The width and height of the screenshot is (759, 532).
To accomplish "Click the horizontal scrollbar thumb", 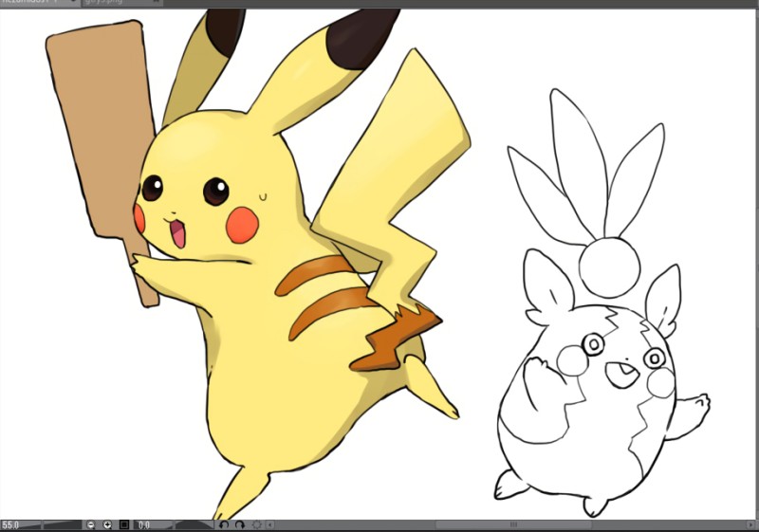I will tap(513, 524).
